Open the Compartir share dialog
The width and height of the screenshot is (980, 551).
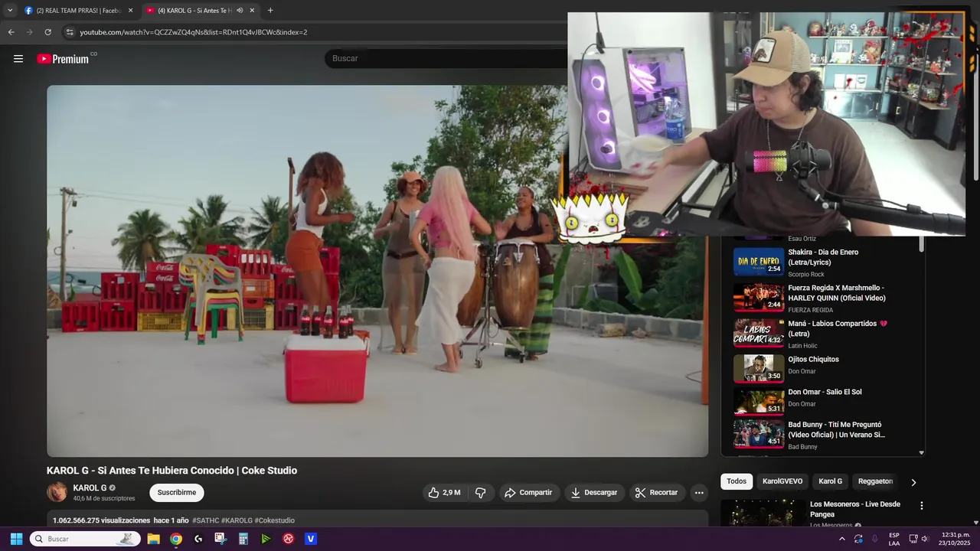point(528,493)
